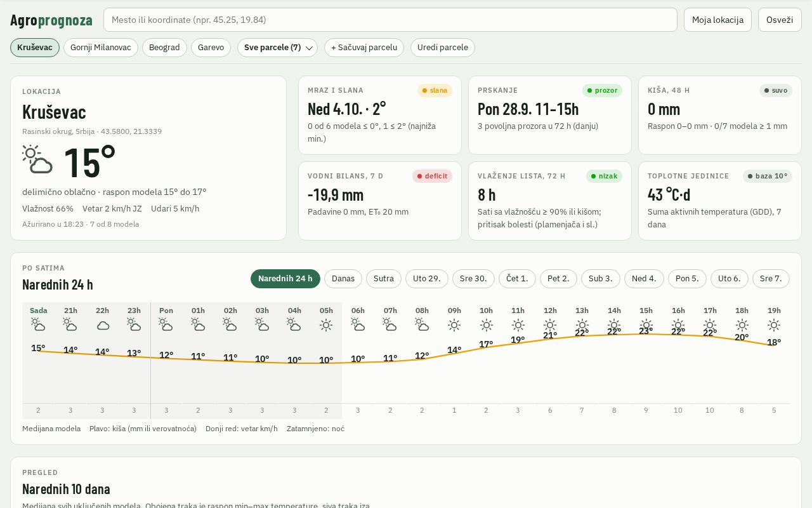Click the large partly cloudy icon beside 15°

tap(37, 159)
